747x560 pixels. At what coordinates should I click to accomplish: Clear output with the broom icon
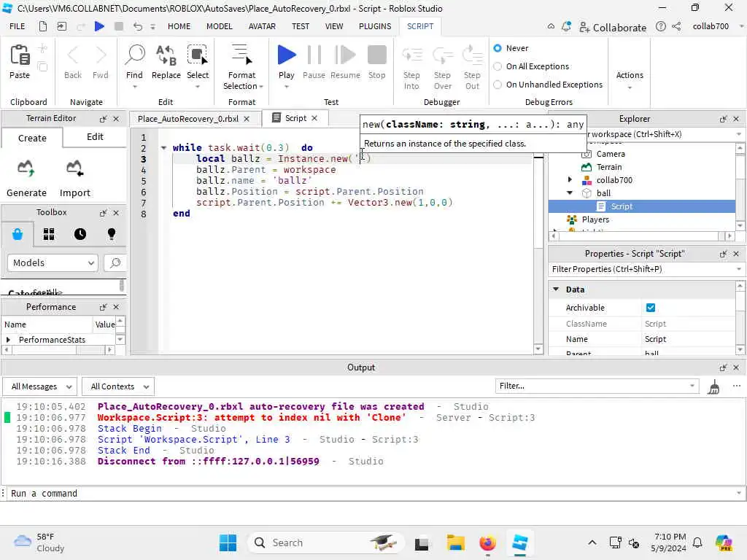[x=713, y=386]
